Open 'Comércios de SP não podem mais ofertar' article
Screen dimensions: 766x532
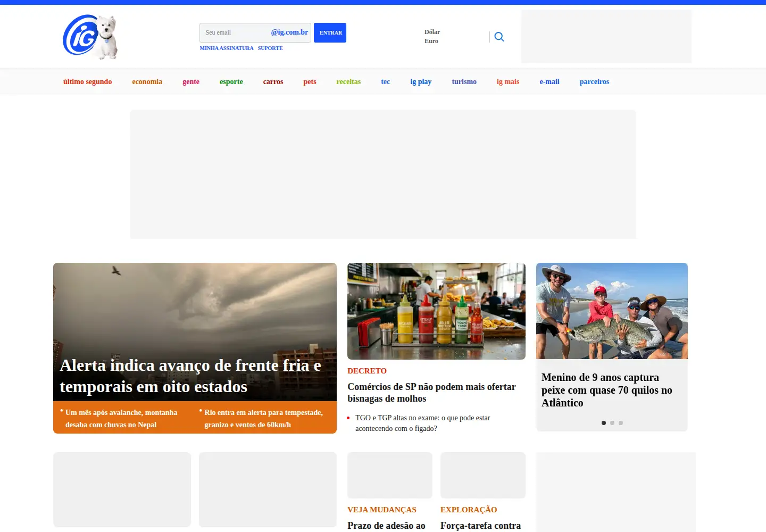tap(431, 393)
